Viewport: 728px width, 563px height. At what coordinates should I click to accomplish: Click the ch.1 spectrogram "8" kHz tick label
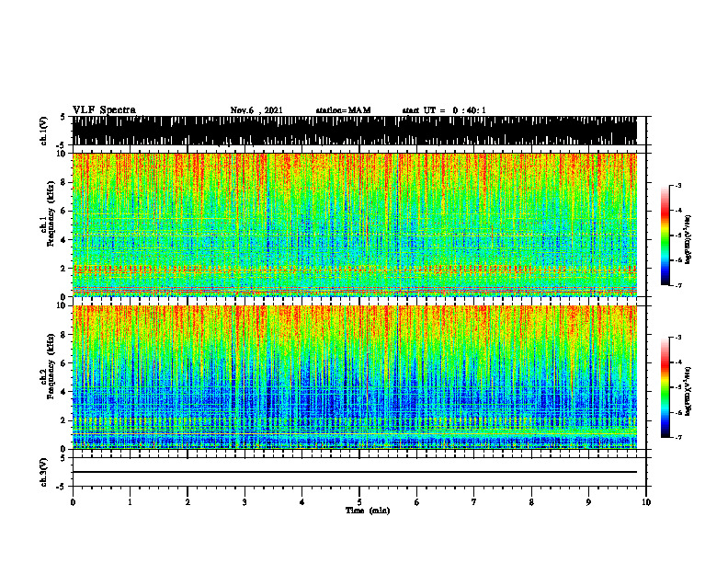pos(64,182)
